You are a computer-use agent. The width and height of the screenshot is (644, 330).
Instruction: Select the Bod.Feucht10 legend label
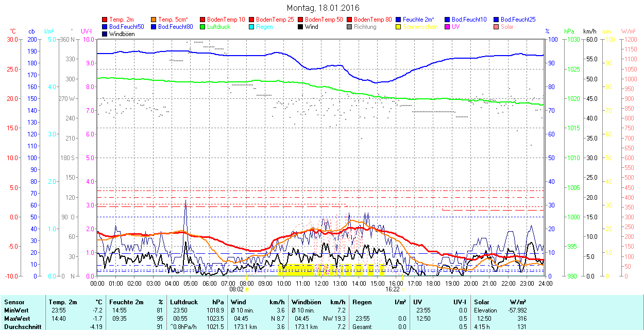tap(469, 20)
